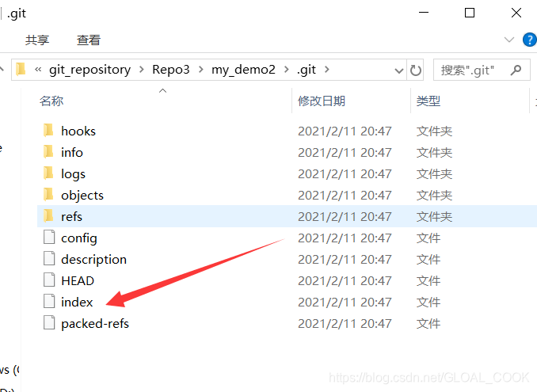
Task: Select the info folder name
Action: pyautogui.click(x=72, y=152)
